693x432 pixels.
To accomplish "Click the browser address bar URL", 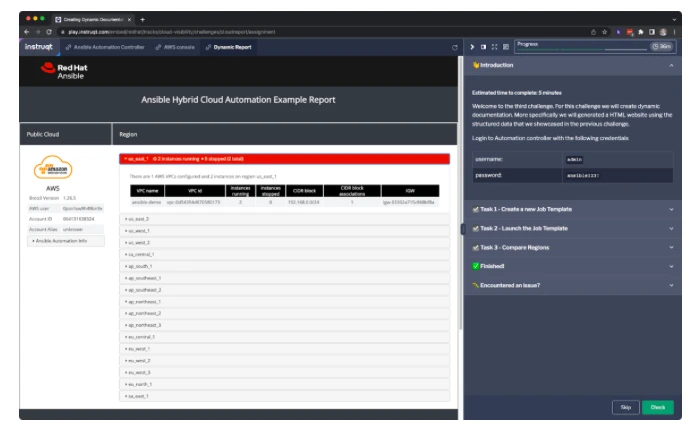I will pyautogui.click(x=171, y=32).
